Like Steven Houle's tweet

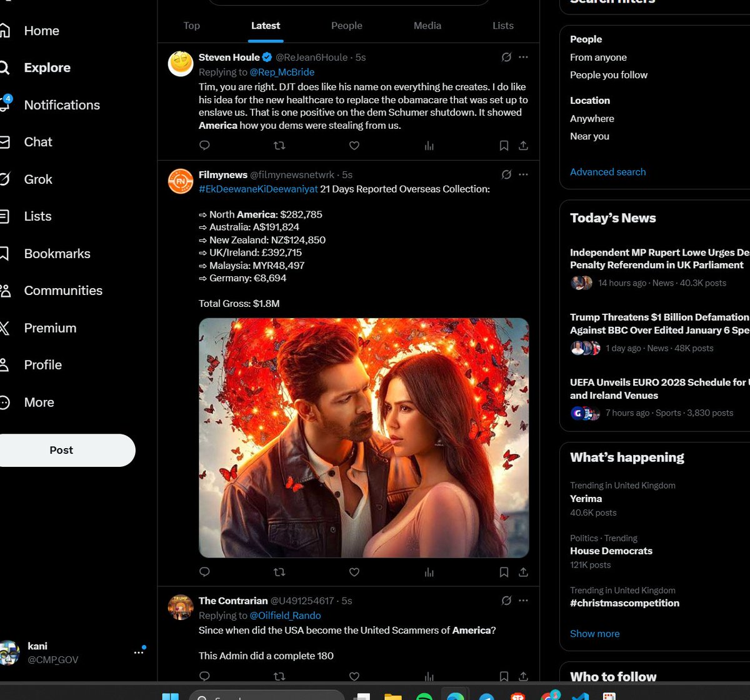point(354,146)
